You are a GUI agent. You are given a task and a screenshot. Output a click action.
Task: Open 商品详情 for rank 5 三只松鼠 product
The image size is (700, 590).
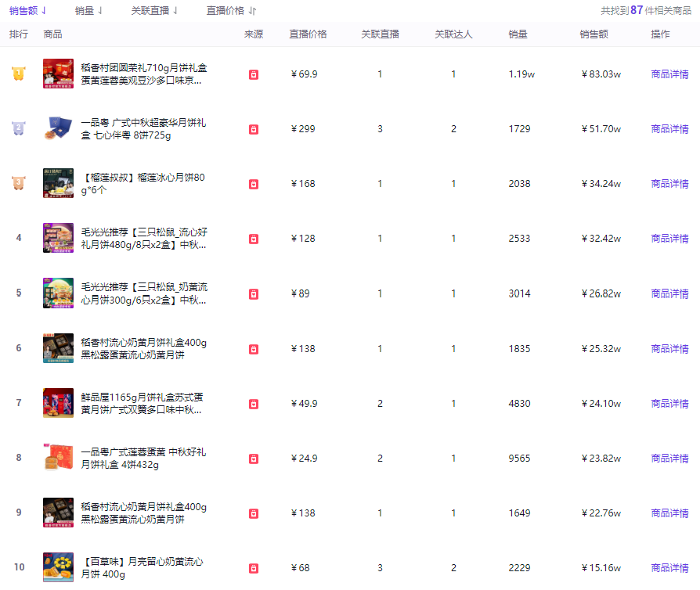[x=669, y=293]
